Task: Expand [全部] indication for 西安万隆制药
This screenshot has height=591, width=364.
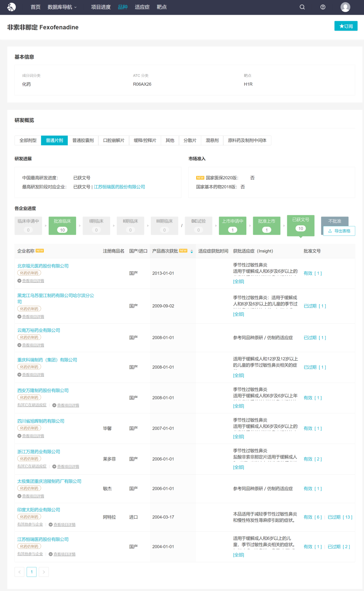Action: 239,406
